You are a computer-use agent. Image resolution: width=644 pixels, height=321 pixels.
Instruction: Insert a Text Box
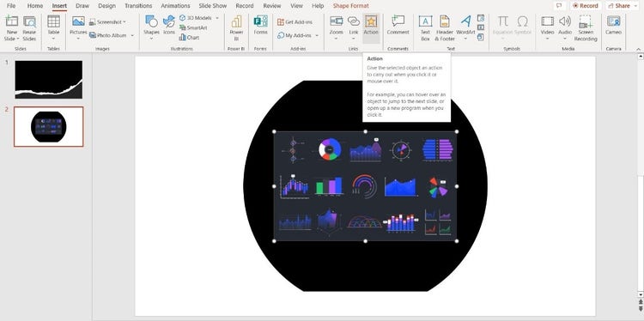[x=426, y=28]
